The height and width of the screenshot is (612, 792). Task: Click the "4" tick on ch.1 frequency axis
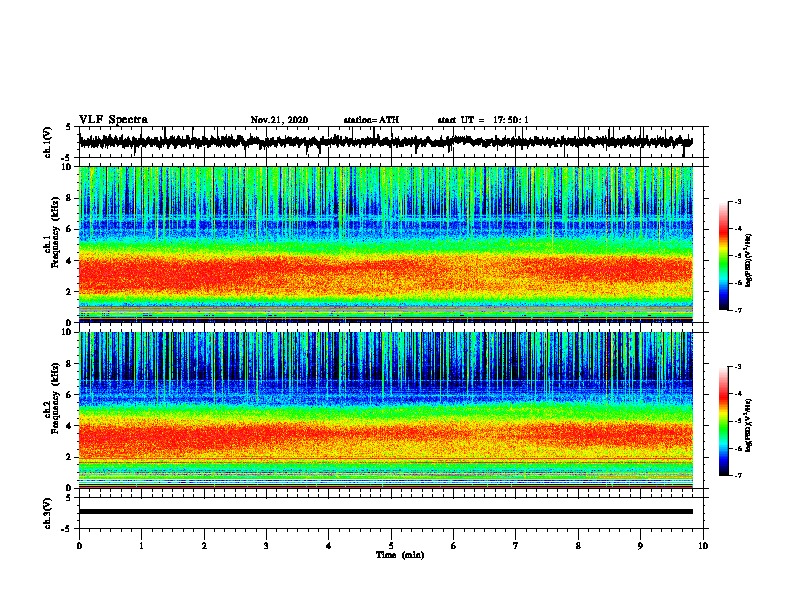70,261
